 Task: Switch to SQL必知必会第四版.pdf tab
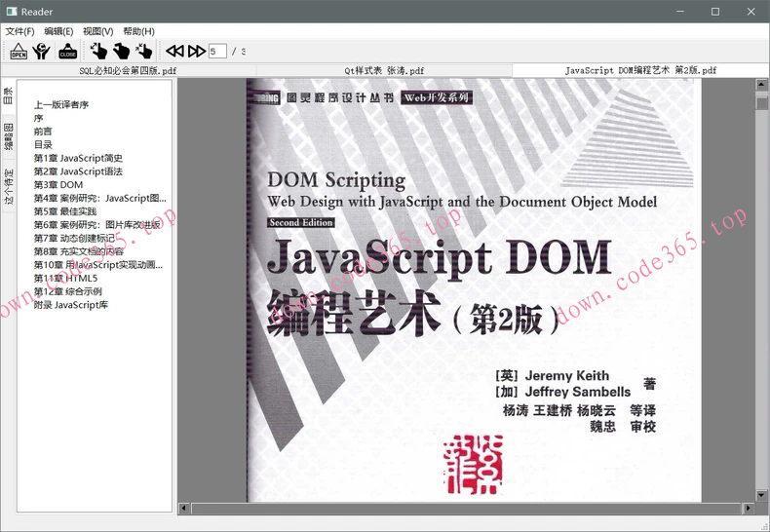[x=128, y=70]
